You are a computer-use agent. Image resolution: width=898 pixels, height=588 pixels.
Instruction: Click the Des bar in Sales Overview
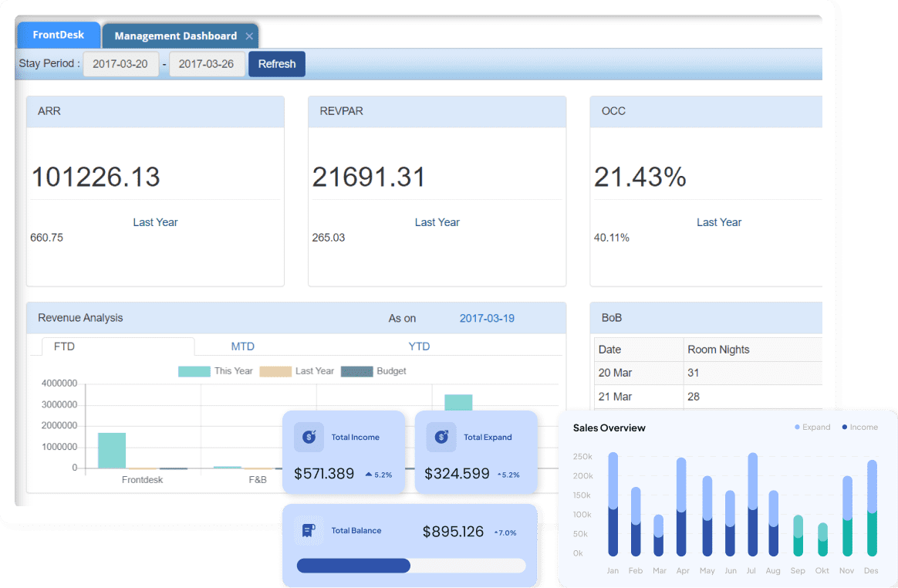pyautogui.click(x=872, y=509)
